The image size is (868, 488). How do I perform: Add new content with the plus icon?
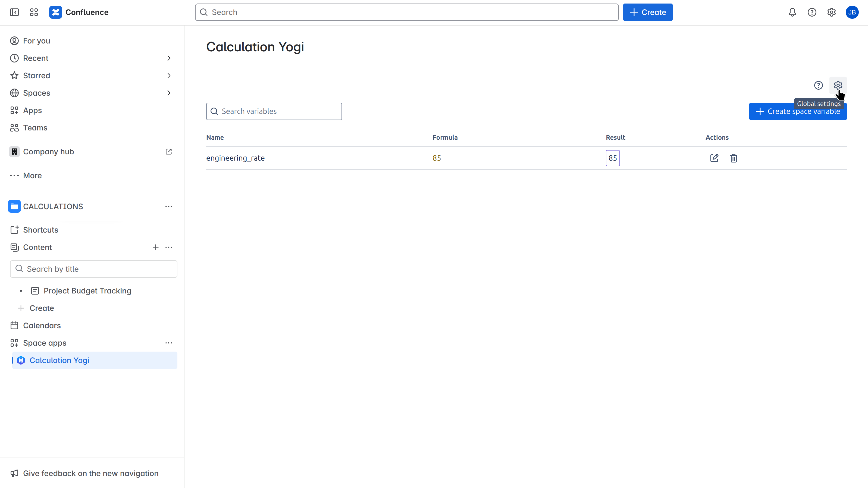pyautogui.click(x=155, y=247)
